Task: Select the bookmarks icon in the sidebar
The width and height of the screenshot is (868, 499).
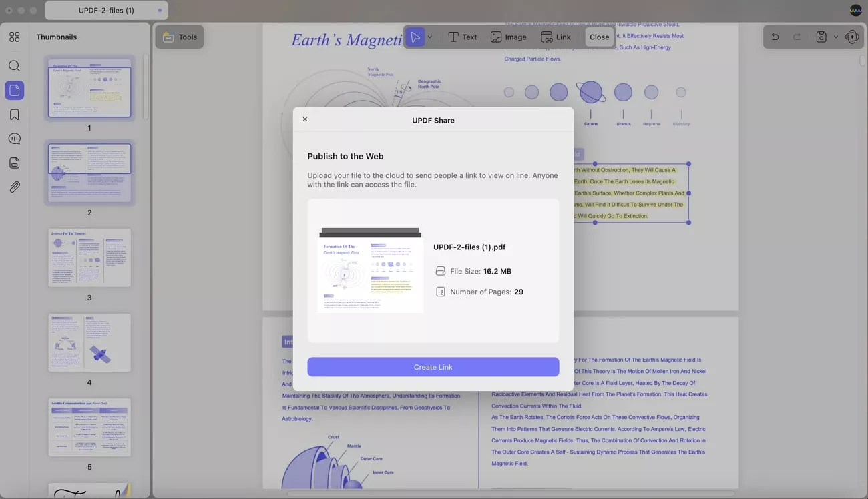Action: [14, 114]
